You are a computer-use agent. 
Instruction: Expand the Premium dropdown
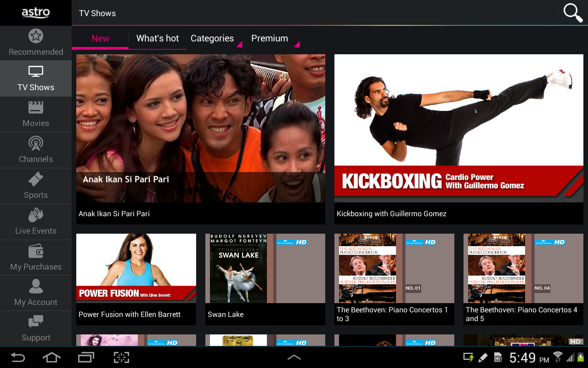[x=274, y=39]
